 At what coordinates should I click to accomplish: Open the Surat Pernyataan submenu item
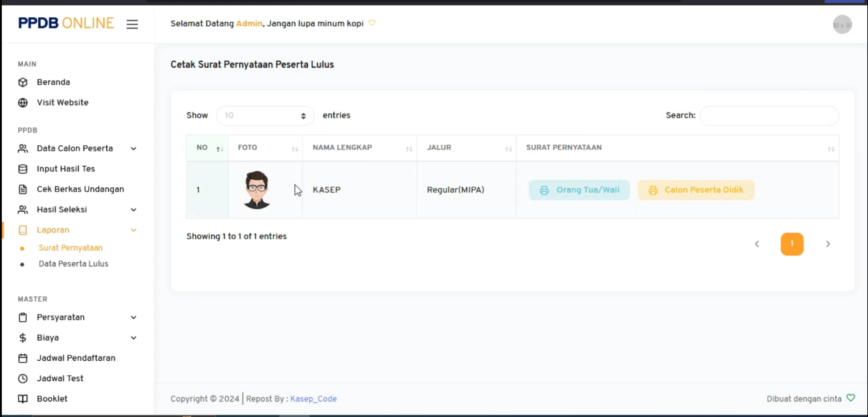click(71, 248)
